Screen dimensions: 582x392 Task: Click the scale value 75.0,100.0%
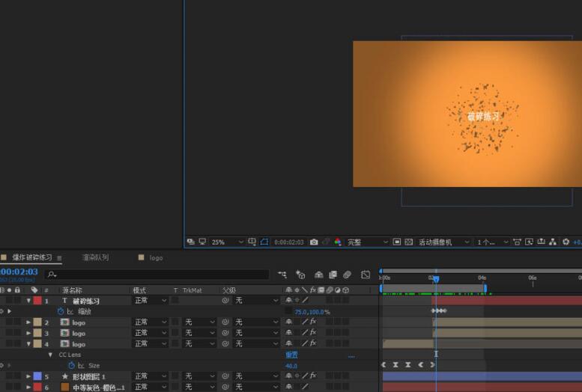tap(312, 312)
